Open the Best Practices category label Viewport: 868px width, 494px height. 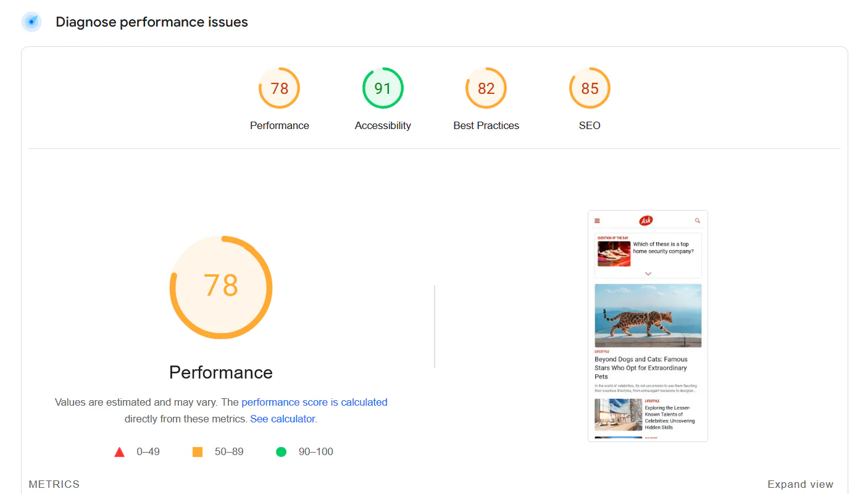(x=486, y=125)
